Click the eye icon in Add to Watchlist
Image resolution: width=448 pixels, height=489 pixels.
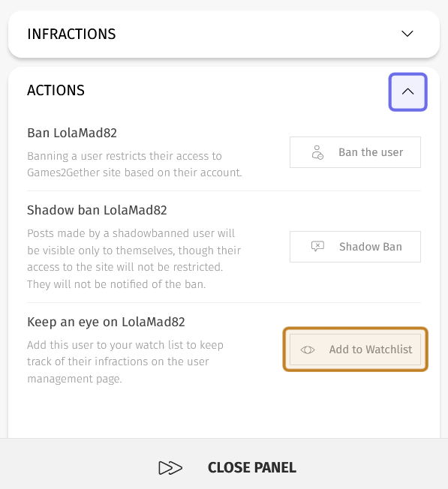(x=308, y=350)
